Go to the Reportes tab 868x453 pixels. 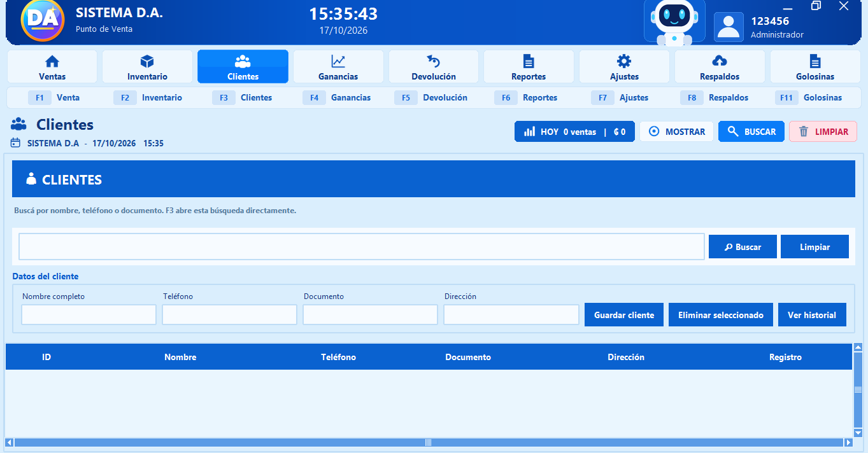[529, 67]
